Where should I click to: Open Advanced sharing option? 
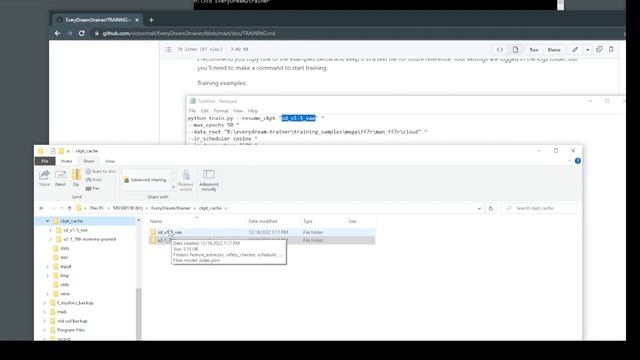(146, 180)
